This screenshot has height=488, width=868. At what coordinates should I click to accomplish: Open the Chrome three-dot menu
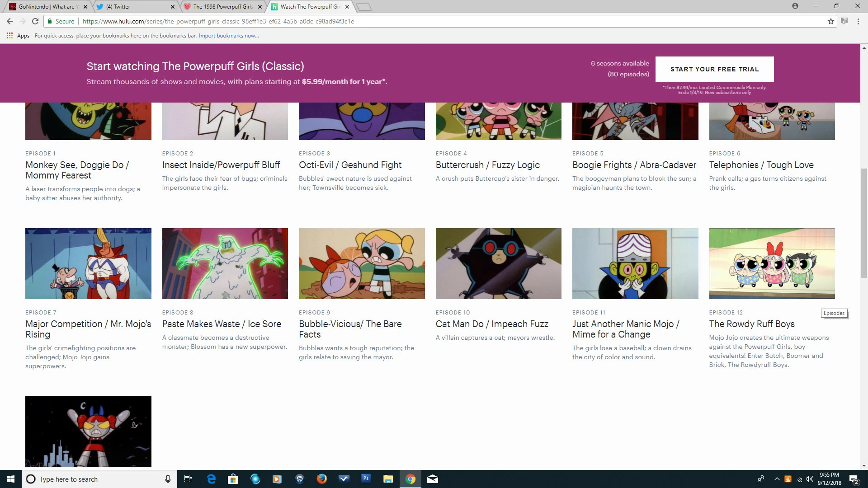(858, 21)
